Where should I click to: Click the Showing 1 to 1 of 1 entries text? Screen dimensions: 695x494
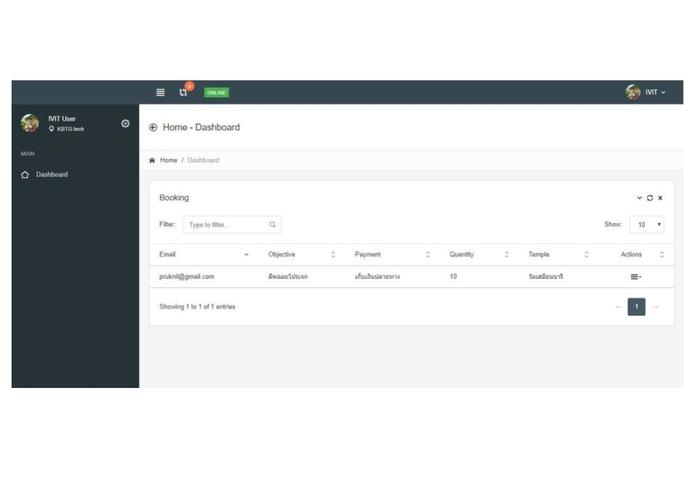point(197,307)
